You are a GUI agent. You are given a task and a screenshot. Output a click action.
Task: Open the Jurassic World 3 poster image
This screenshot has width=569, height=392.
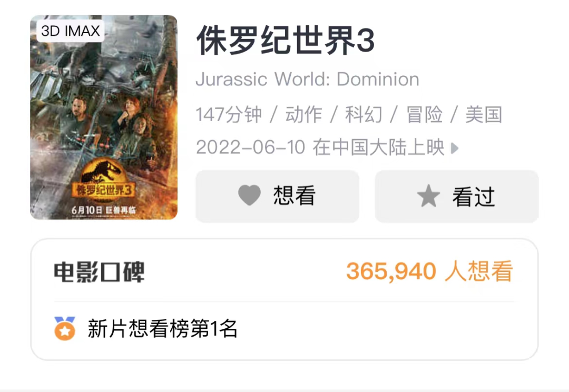[104, 117]
